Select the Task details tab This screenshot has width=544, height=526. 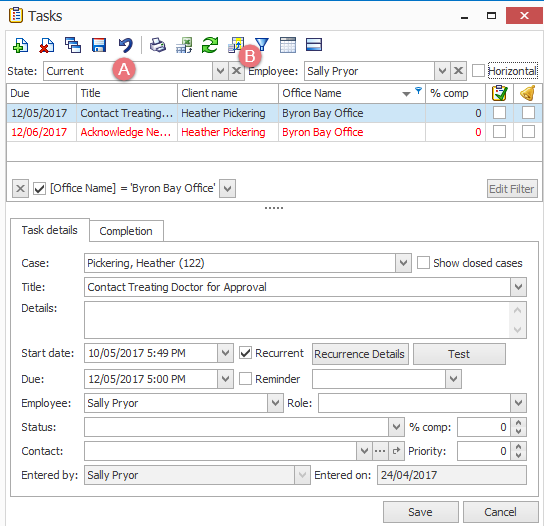pyautogui.click(x=50, y=230)
